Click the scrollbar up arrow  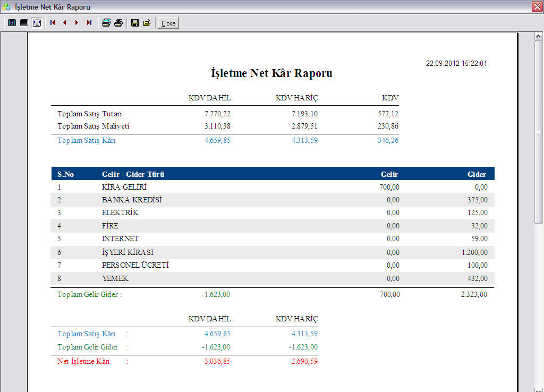539,37
